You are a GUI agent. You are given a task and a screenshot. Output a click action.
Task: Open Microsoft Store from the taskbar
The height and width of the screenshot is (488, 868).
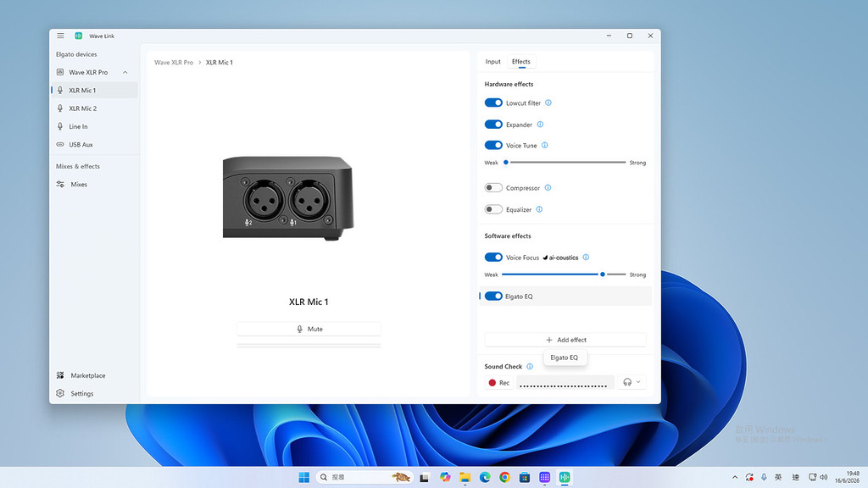point(525,477)
